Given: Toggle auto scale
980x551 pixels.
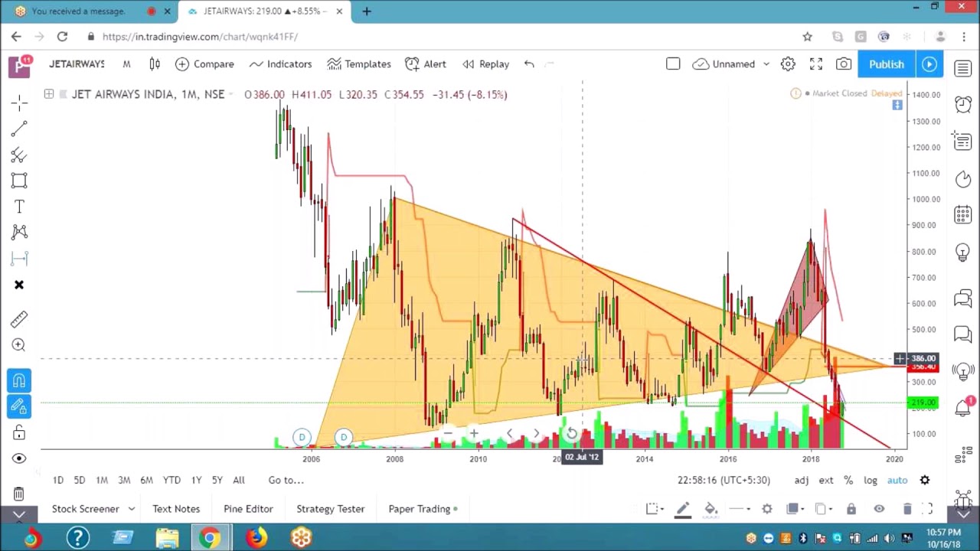Looking at the screenshot, I should coord(897,481).
